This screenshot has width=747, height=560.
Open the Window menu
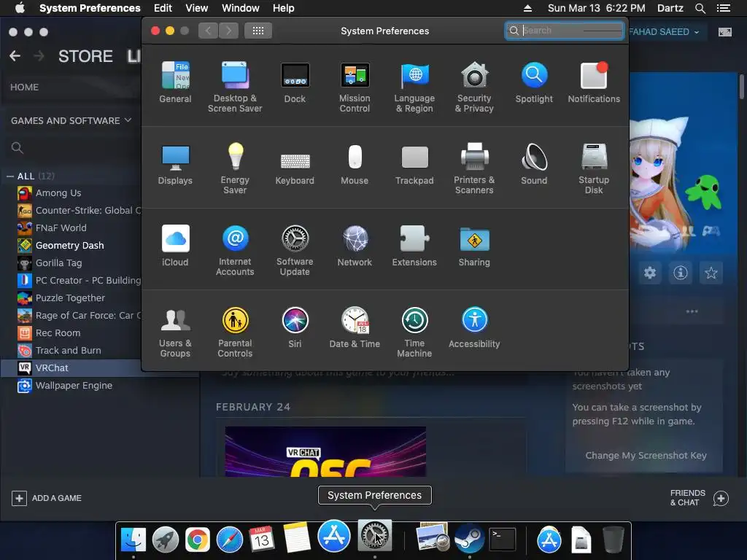point(241,8)
